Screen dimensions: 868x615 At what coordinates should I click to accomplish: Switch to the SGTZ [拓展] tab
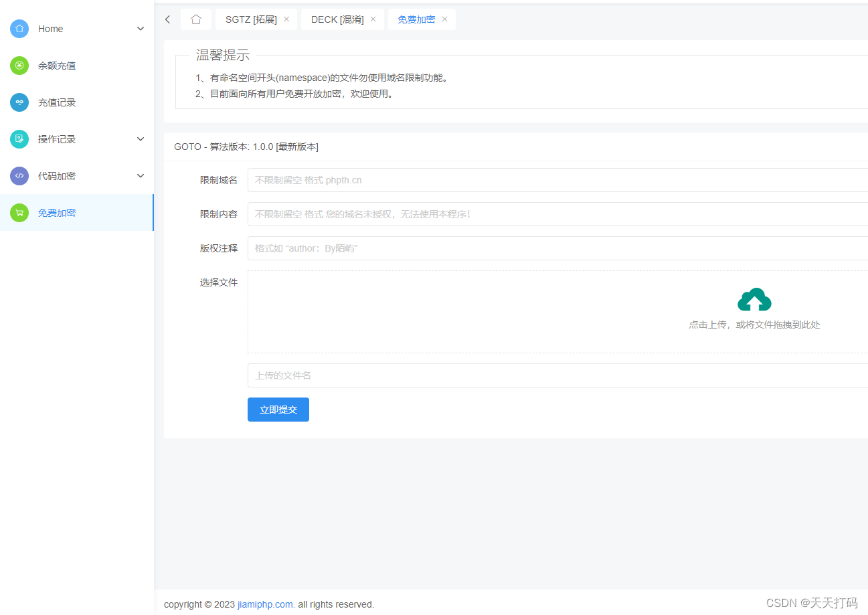[x=251, y=19]
